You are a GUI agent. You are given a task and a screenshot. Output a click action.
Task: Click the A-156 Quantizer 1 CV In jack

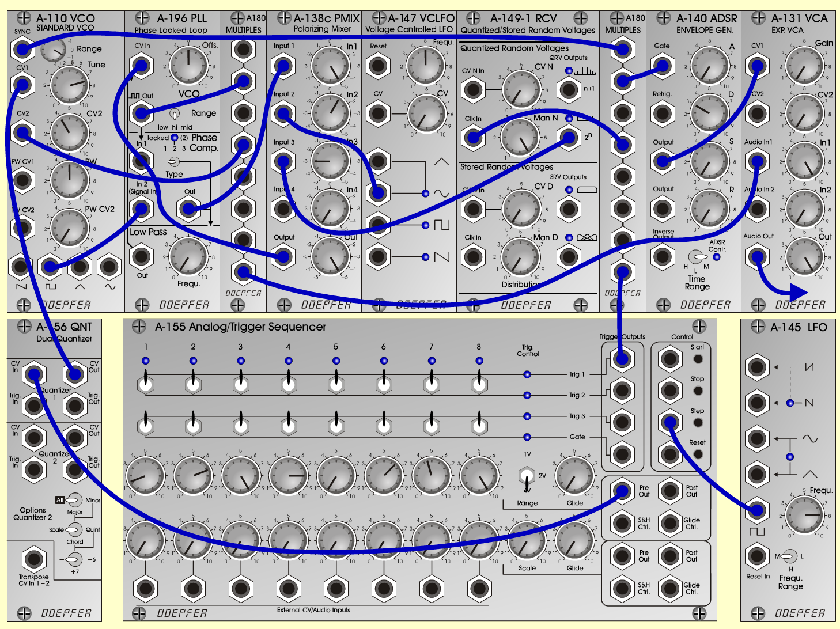34,375
